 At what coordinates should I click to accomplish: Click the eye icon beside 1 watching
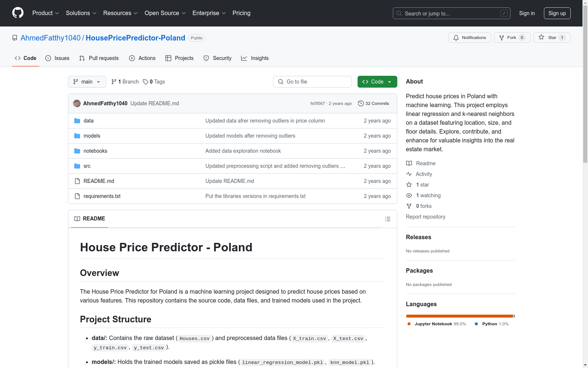[x=409, y=195]
